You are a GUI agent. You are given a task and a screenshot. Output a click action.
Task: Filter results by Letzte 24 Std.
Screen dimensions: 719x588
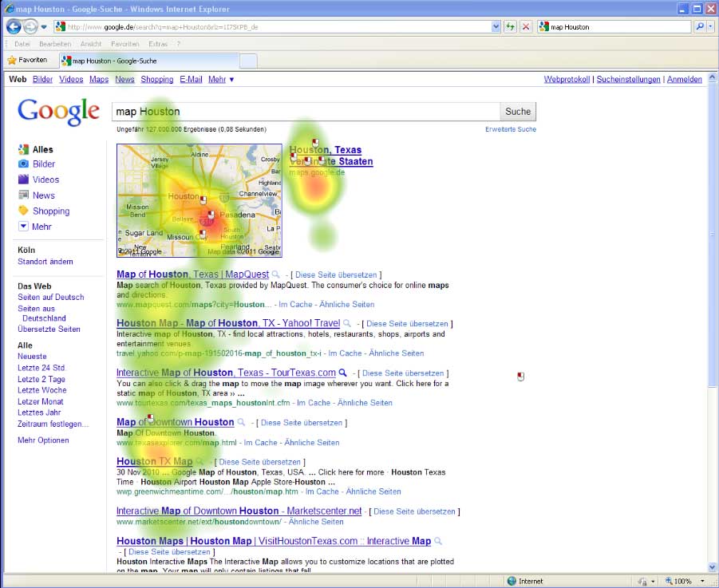tap(41, 368)
